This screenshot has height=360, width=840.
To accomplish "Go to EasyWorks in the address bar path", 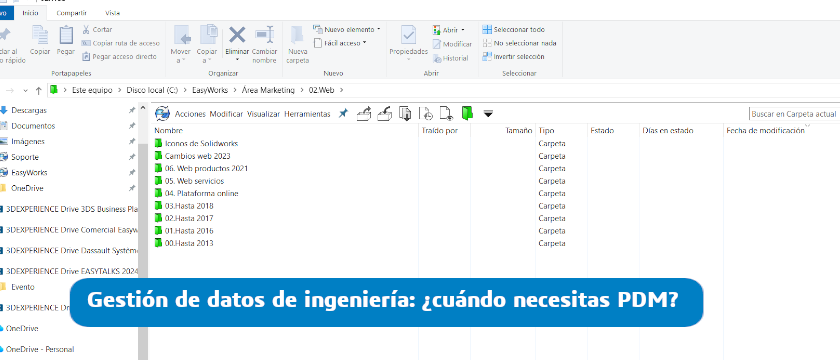I will (x=210, y=91).
